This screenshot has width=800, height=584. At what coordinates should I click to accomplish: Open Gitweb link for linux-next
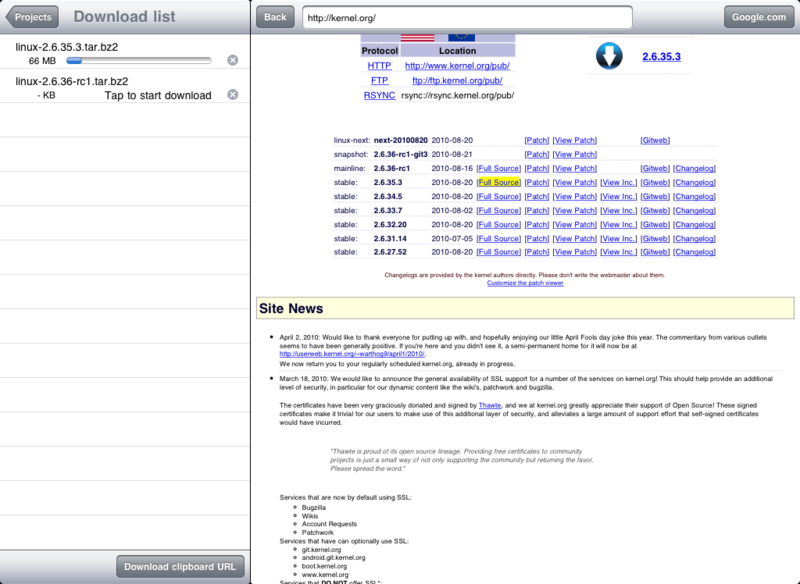[x=655, y=140]
